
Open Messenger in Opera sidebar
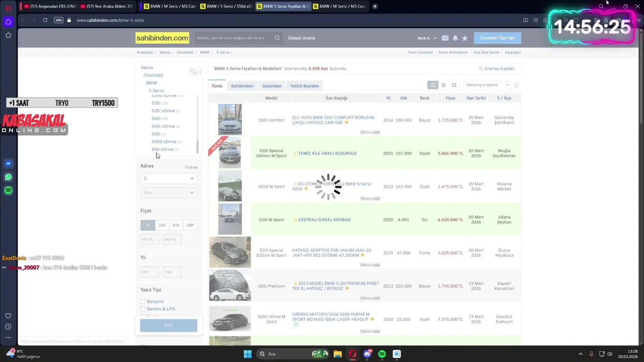8,163
